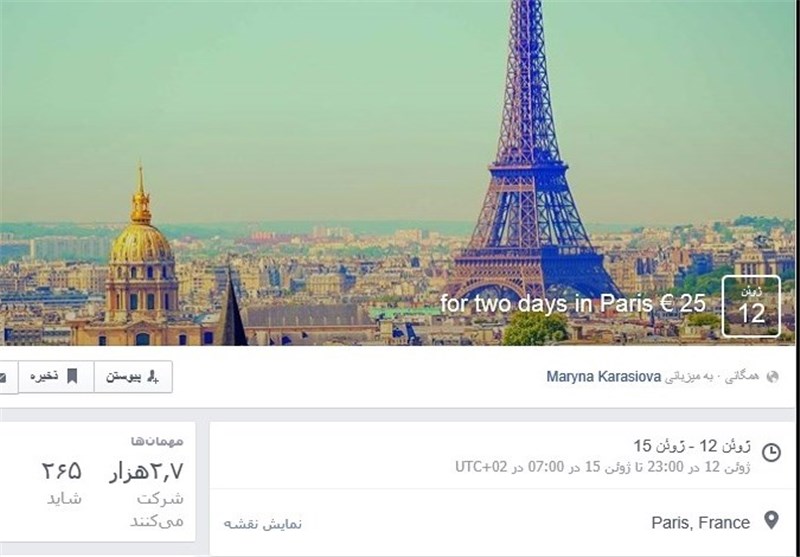Save the event with ذخیره bookmark button
This screenshot has width=800, height=557.
pyautogui.click(x=56, y=377)
